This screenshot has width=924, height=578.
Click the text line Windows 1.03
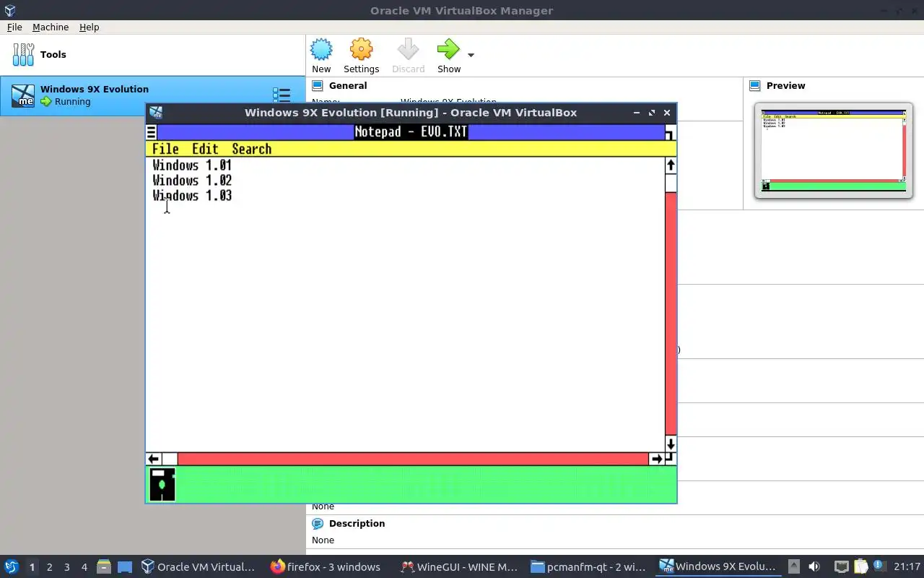click(x=192, y=196)
